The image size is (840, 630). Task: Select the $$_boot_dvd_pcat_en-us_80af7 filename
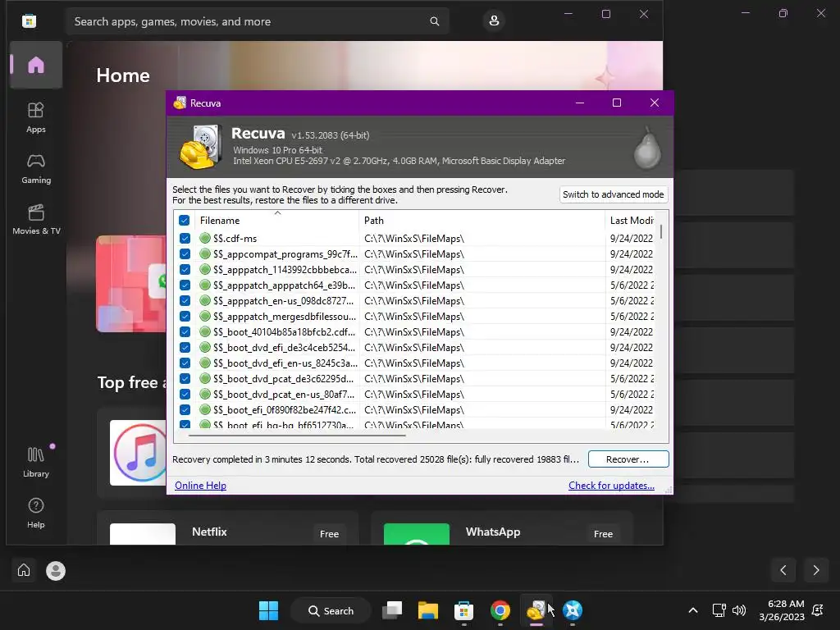point(284,394)
